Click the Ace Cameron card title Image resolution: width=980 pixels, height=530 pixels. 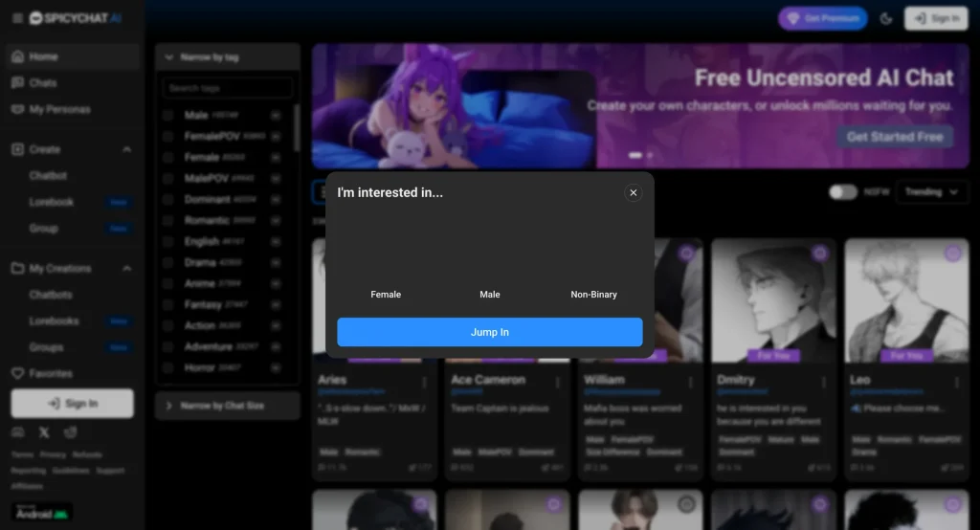click(x=488, y=380)
